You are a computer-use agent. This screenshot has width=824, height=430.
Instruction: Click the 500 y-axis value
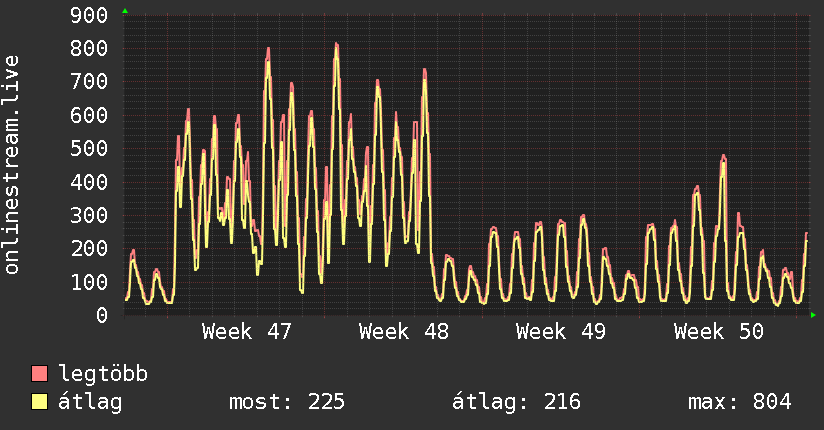click(89, 148)
